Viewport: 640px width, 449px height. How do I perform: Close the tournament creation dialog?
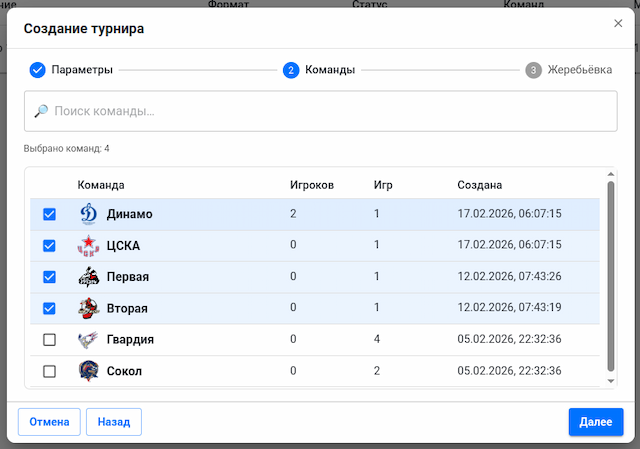click(617, 23)
